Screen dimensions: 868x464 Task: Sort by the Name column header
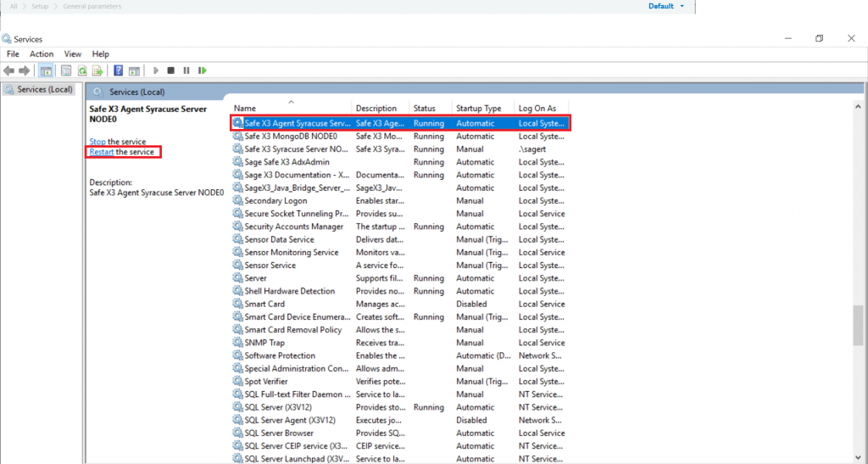(x=291, y=108)
